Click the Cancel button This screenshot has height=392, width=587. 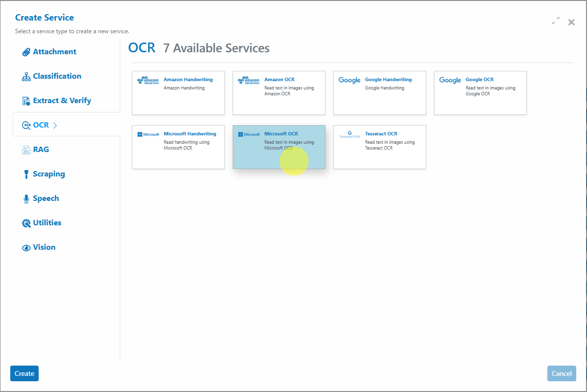(562, 373)
